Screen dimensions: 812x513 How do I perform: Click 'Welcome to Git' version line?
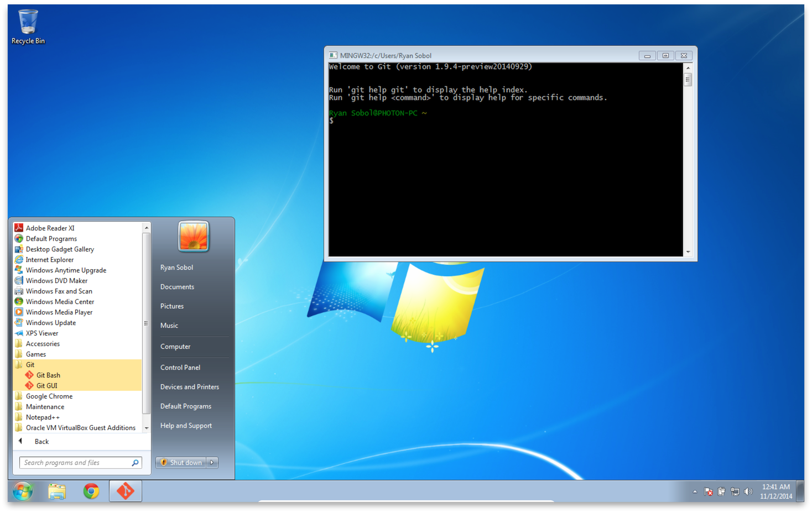[430, 66]
